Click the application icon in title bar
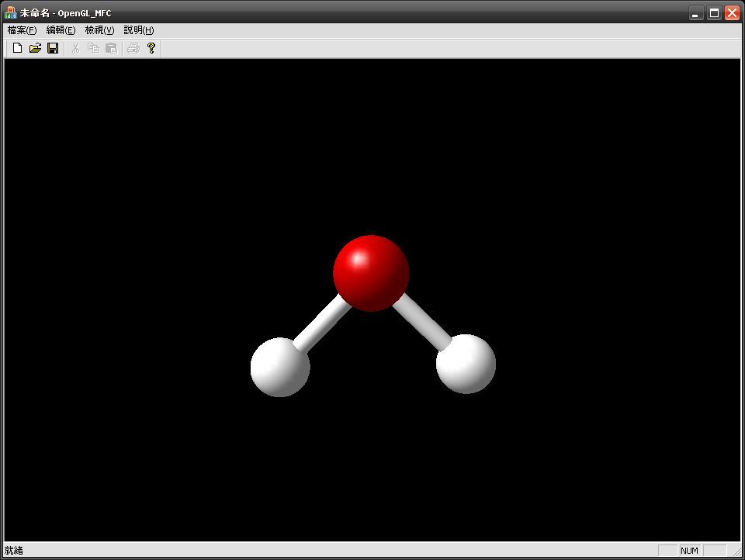The height and width of the screenshot is (560, 745). [x=11, y=12]
